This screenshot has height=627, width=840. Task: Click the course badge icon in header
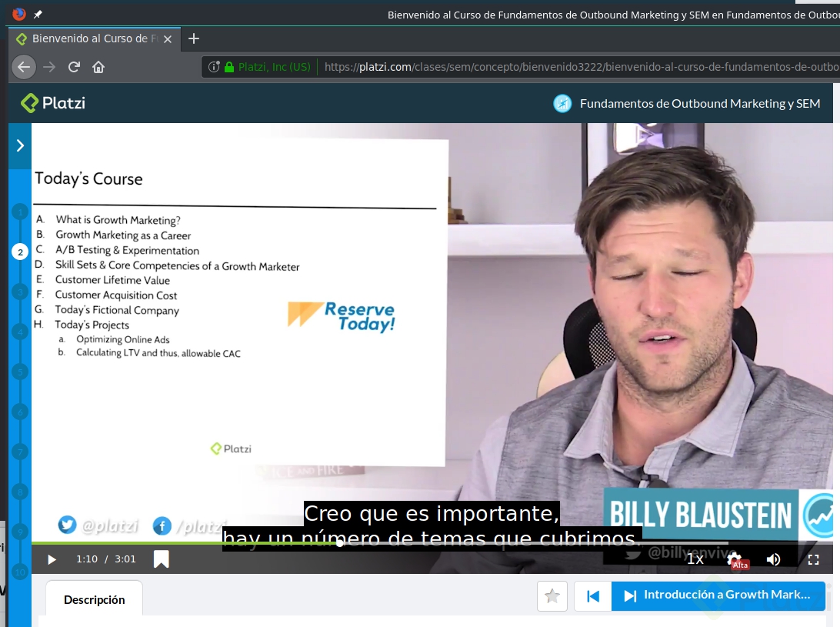pos(562,103)
